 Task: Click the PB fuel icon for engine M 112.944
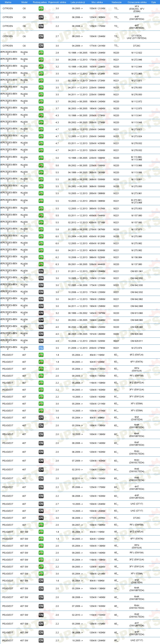41,67
